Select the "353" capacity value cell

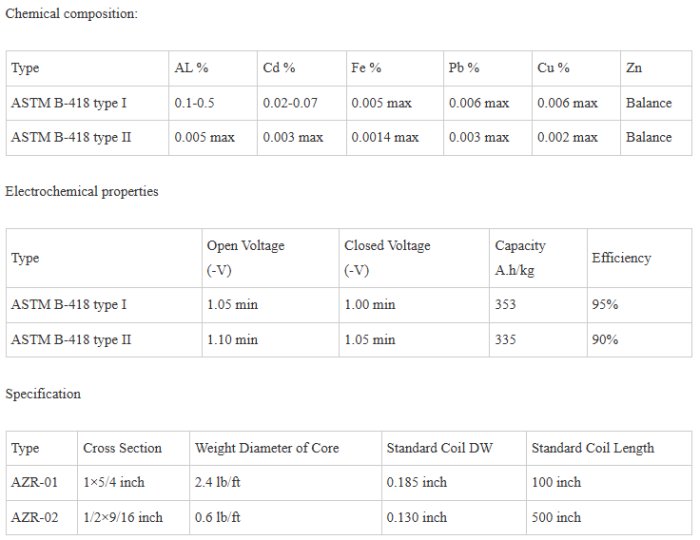click(x=506, y=305)
